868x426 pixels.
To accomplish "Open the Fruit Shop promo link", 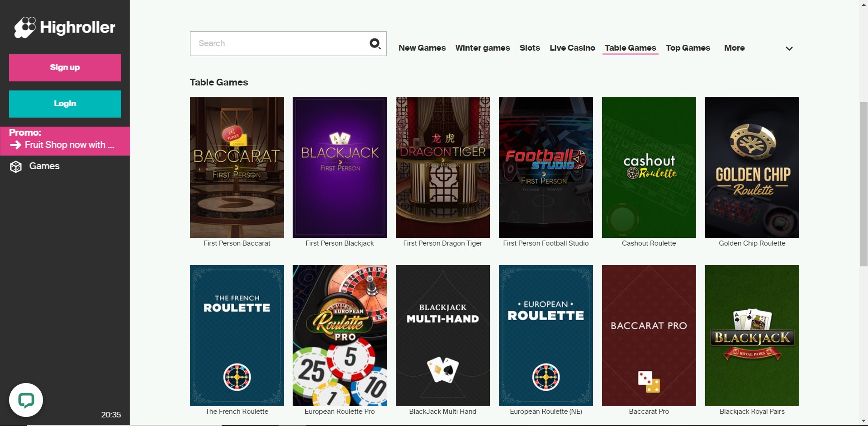I will tap(69, 145).
